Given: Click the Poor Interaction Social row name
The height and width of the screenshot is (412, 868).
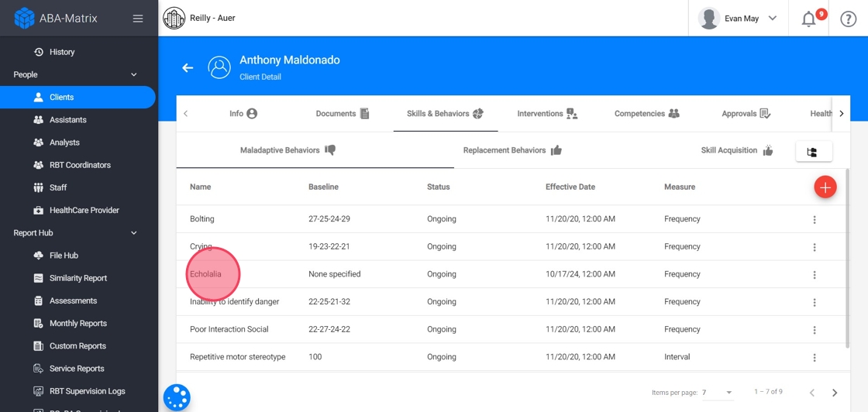Looking at the screenshot, I should coord(229,330).
